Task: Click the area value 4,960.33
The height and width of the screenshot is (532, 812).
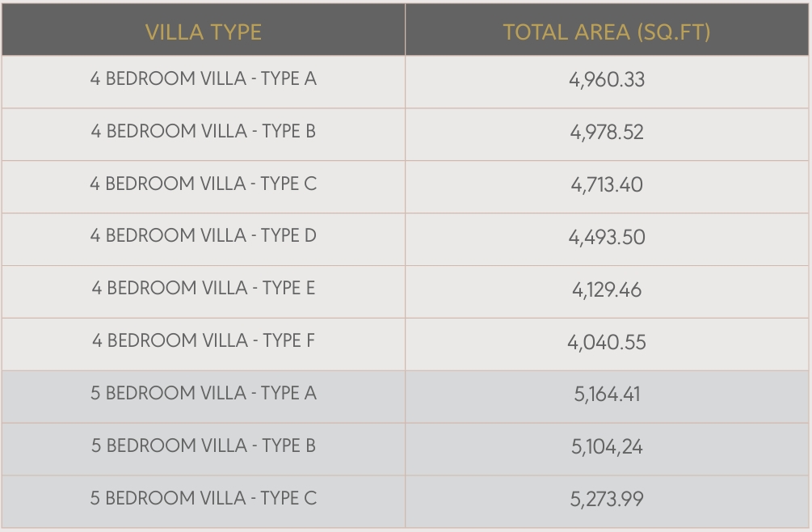Action: click(607, 80)
